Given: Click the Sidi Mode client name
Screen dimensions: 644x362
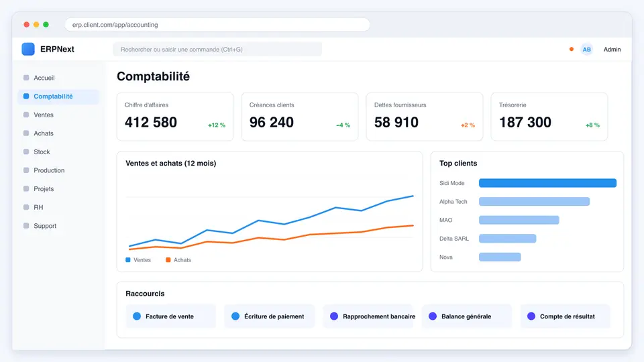Looking at the screenshot, I should (x=451, y=183).
